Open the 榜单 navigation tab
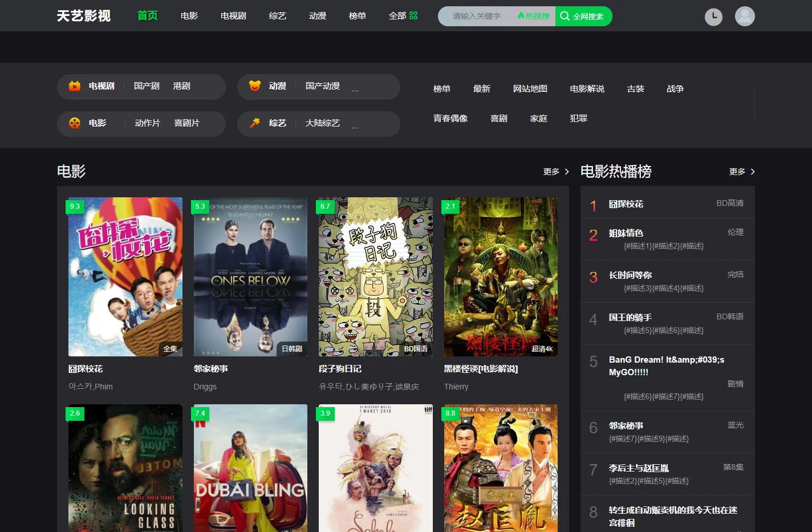812x532 pixels. [358, 16]
